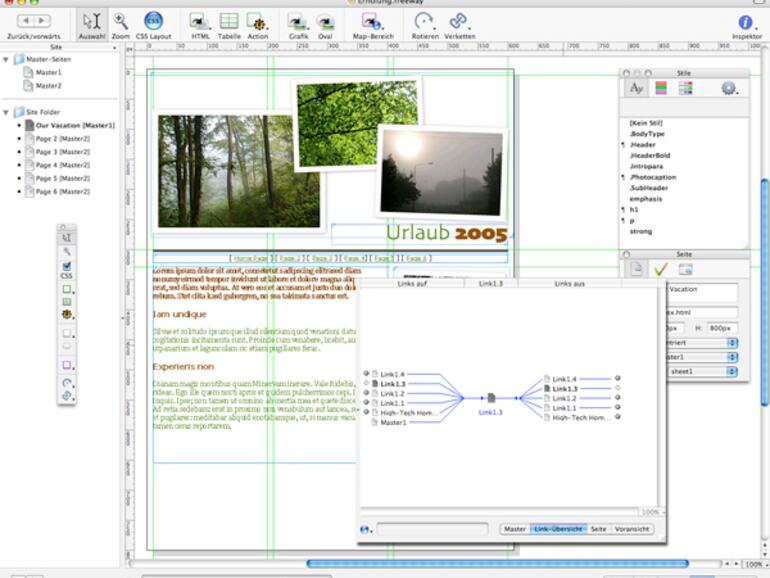Click the Page 2 navigation link
Viewport: 770px width, 578px height.
pos(290,258)
